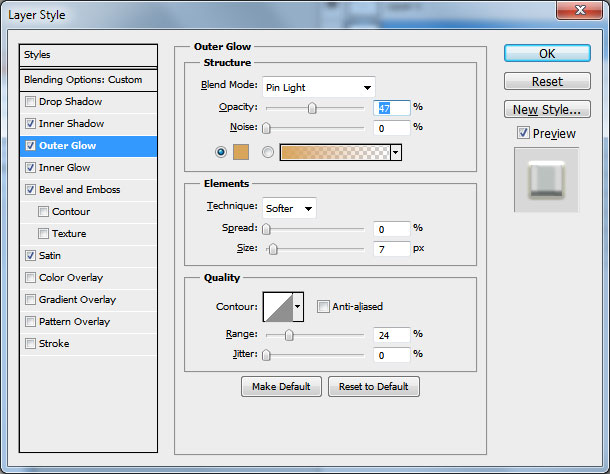Click the Spread percent field

click(x=392, y=229)
